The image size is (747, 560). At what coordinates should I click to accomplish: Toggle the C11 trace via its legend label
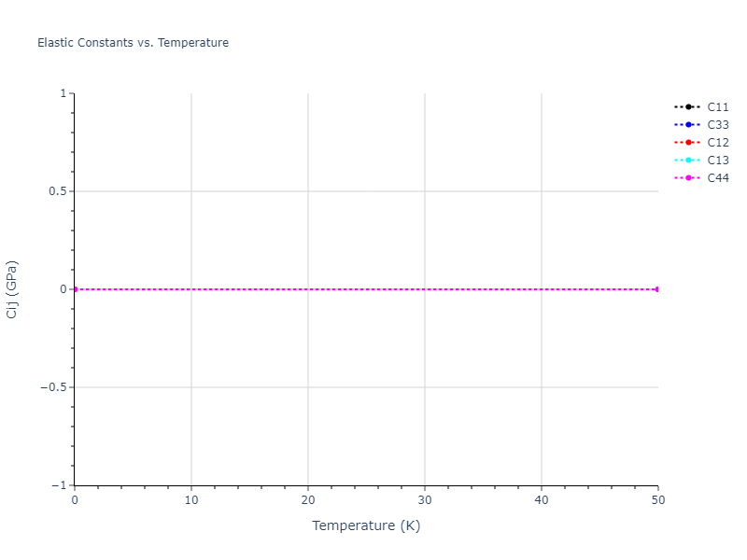[x=718, y=106]
